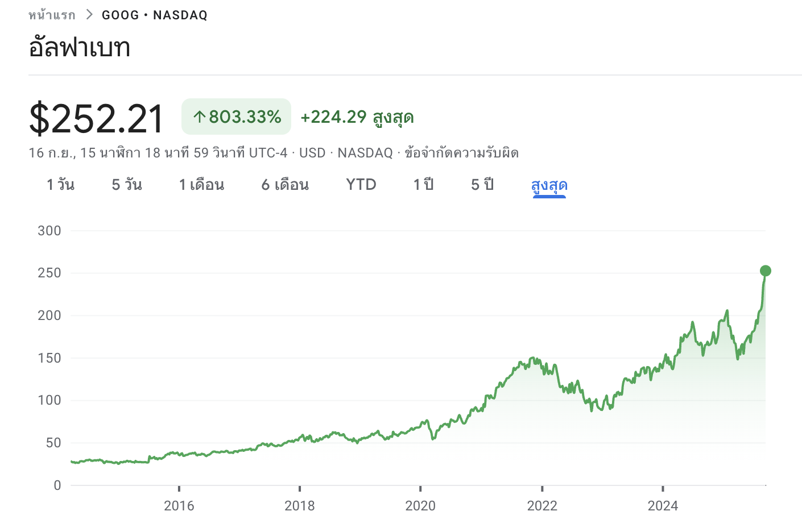Viewport: 802px width, 532px height.
Task: Click the green endpoint dot on chart
Action: pos(766,271)
